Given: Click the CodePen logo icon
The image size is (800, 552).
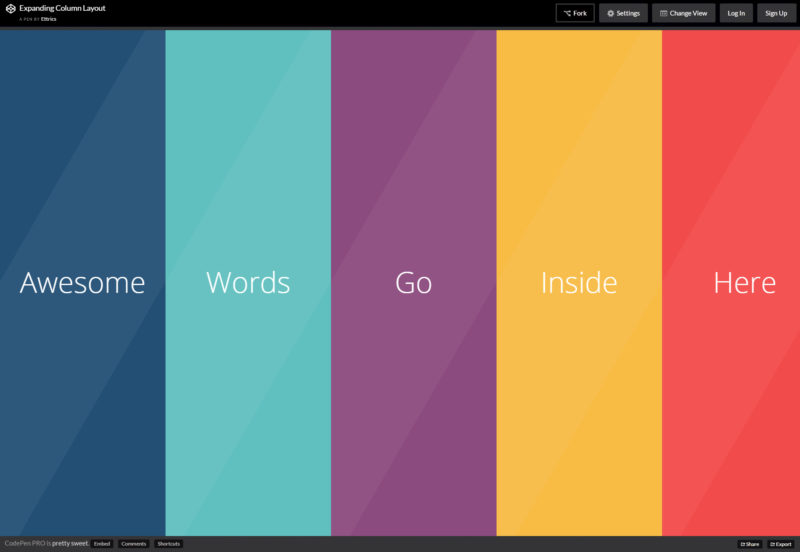Looking at the screenshot, I should [x=10, y=10].
